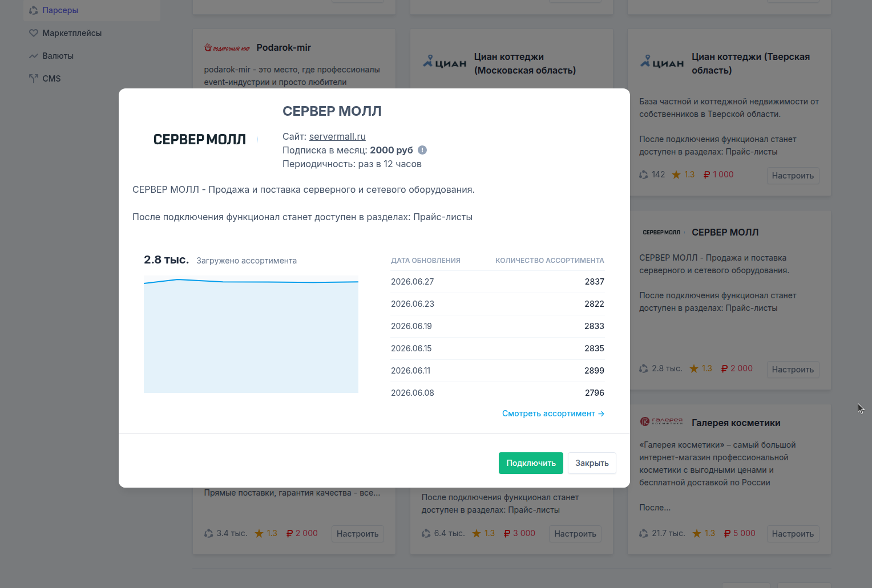The image size is (872, 588).
Task: Open Циан коттеджи (Московская область) card title
Action: tap(525, 63)
